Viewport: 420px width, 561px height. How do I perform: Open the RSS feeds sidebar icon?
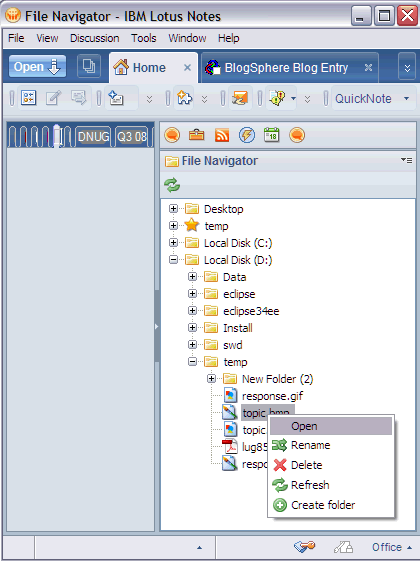(222, 136)
